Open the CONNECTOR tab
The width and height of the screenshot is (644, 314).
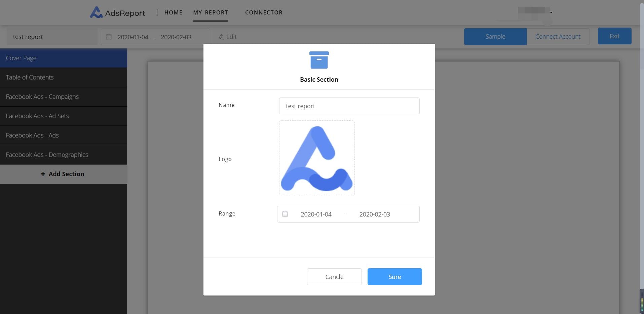point(264,12)
